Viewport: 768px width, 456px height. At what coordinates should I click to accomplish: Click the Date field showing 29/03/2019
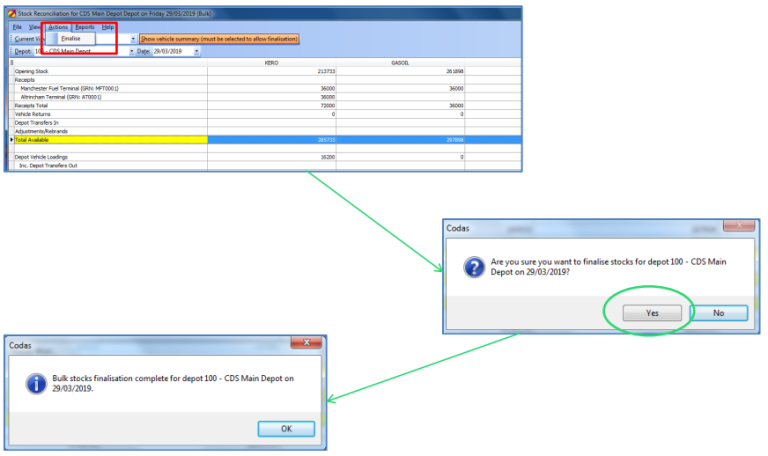170,51
